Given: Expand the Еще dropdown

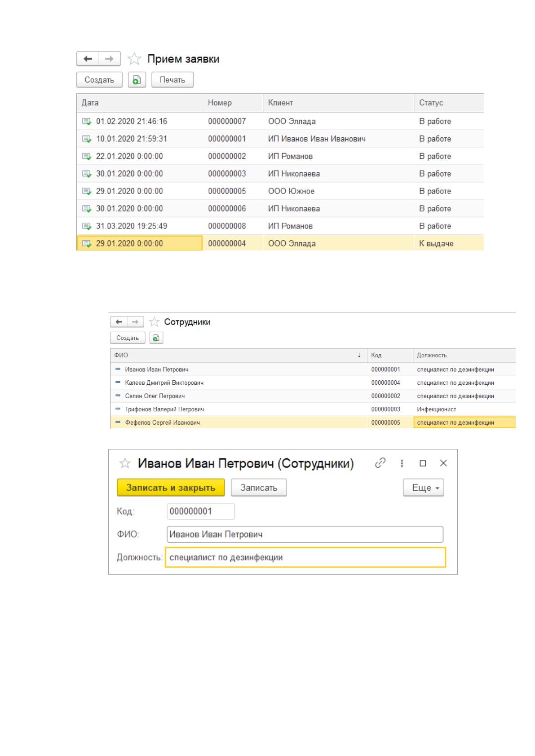Looking at the screenshot, I should pos(424,488).
